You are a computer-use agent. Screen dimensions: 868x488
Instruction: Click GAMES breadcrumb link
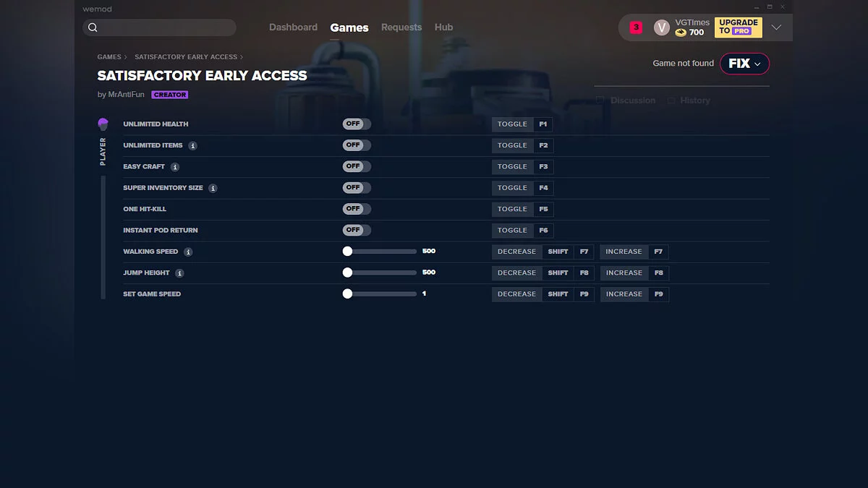pyautogui.click(x=109, y=57)
